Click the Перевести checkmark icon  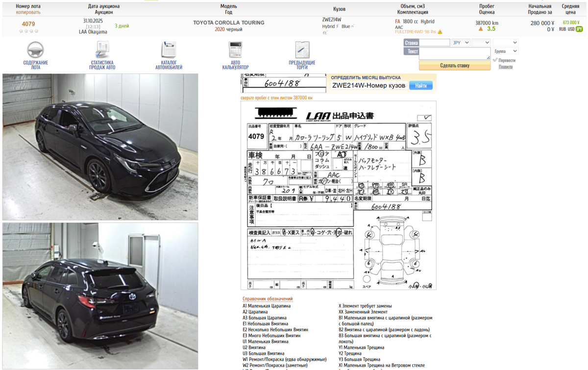click(x=495, y=60)
